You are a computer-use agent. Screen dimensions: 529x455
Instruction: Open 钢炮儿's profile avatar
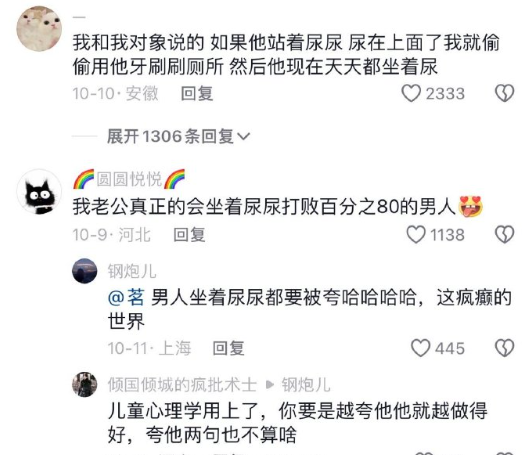tap(85, 271)
